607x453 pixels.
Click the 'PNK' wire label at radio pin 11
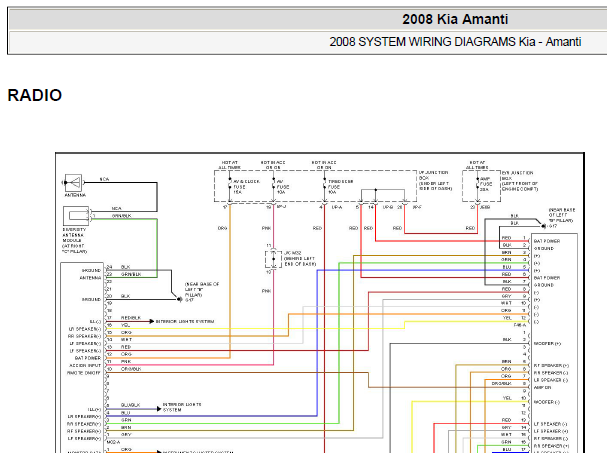point(126,362)
